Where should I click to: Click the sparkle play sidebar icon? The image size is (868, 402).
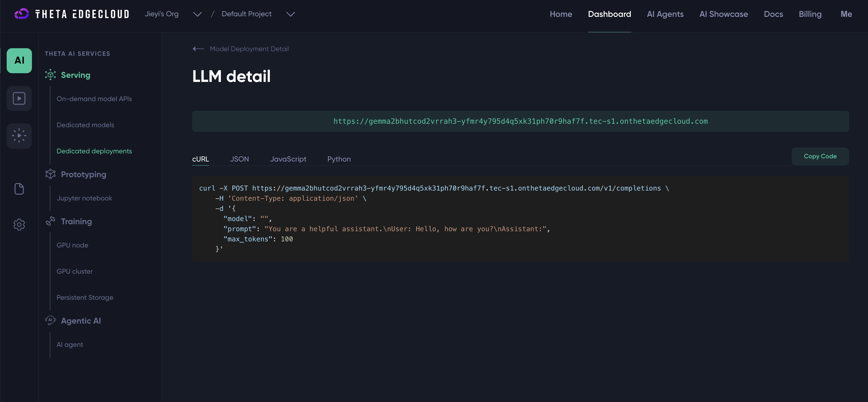(19, 136)
